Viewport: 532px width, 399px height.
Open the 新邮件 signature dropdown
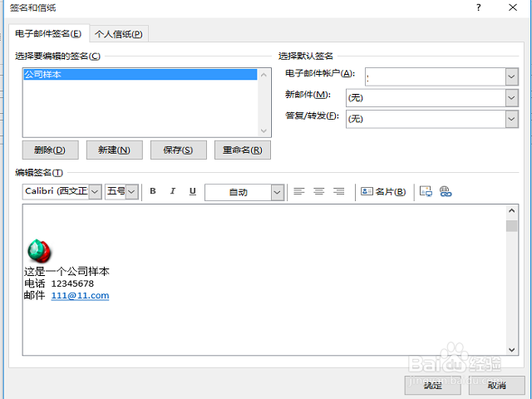tap(512, 98)
